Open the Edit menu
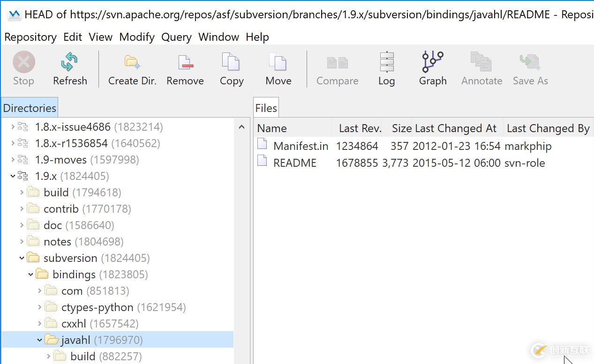The width and height of the screenshot is (594, 364). (x=73, y=37)
